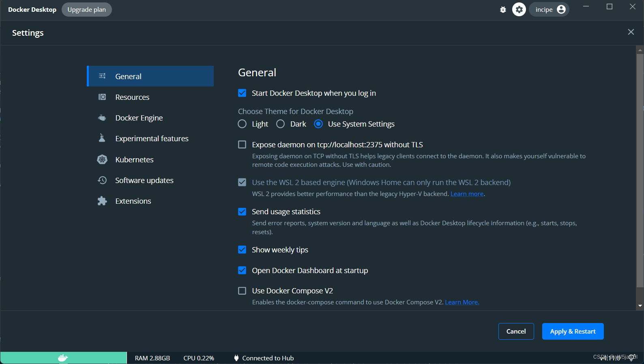Click Apply & Restart
Image resolution: width=644 pixels, height=364 pixels.
coord(573,331)
